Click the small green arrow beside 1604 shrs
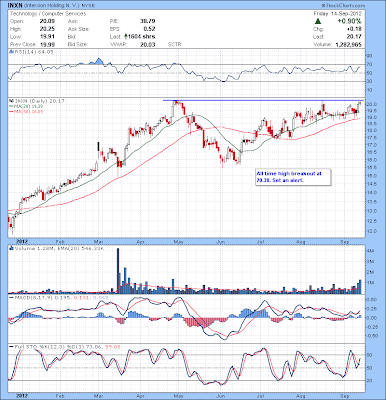The image size is (386, 400). 126,36
